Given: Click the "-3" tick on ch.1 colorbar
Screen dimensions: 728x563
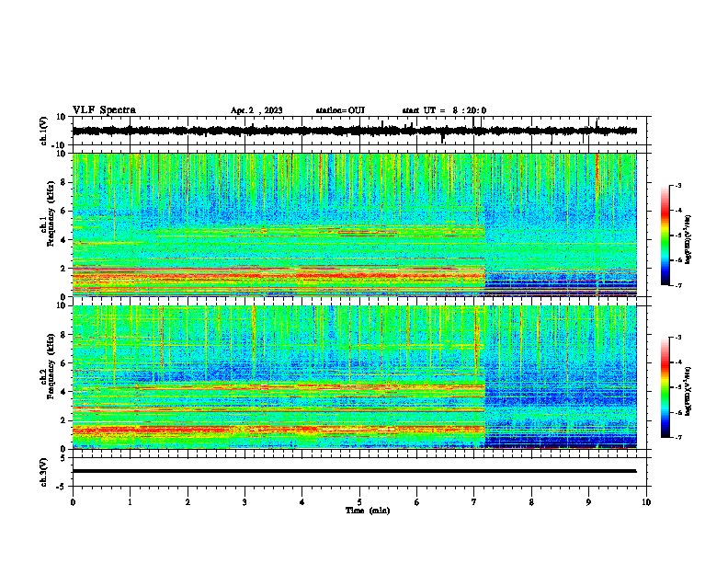Looking at the screenshot, I should [x=678, y=186].
